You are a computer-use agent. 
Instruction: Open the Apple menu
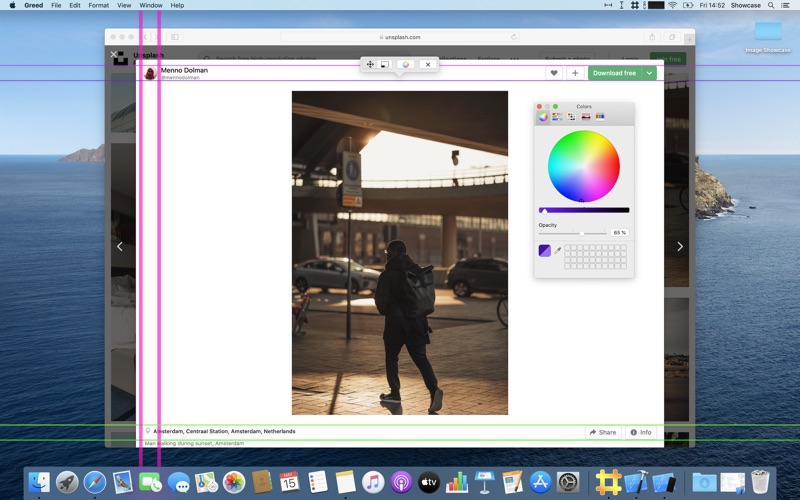(x=12, y=5)
